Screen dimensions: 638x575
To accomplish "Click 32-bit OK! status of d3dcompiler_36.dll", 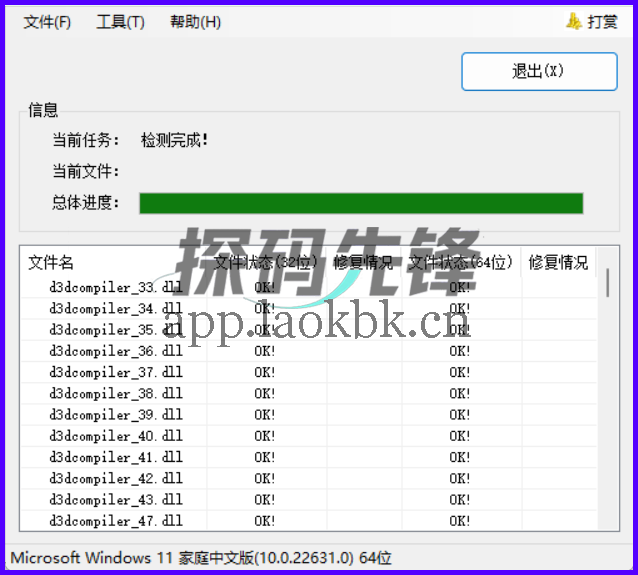I will click(264, 351).
